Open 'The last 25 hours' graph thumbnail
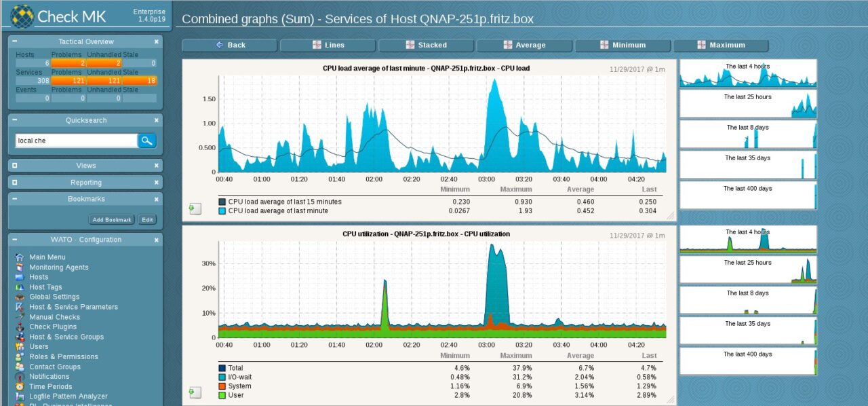868x406 pixels. pos(747,103)
